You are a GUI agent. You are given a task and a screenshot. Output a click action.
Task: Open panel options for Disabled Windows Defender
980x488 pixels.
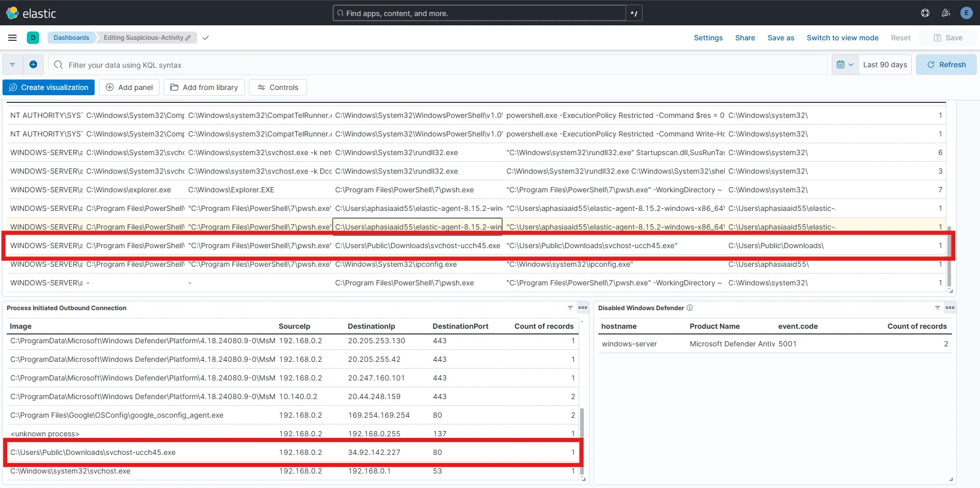(951, 308)
